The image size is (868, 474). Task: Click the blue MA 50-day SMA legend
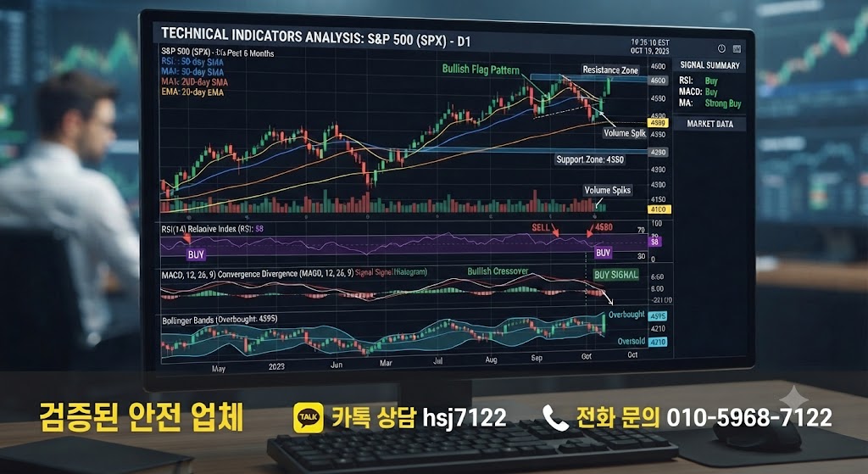click(x=192, y=72)
